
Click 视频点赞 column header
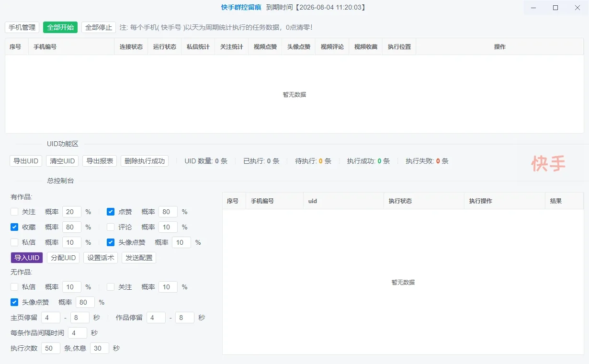pos(265,47)
